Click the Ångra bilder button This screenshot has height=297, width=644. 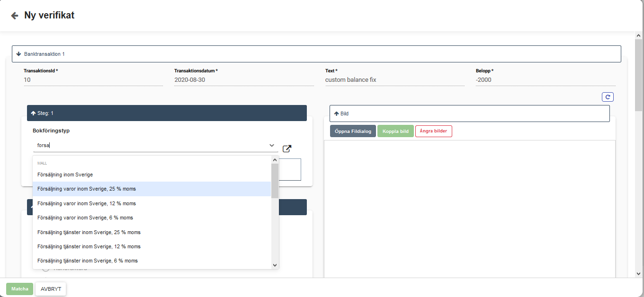pos(433,131)
